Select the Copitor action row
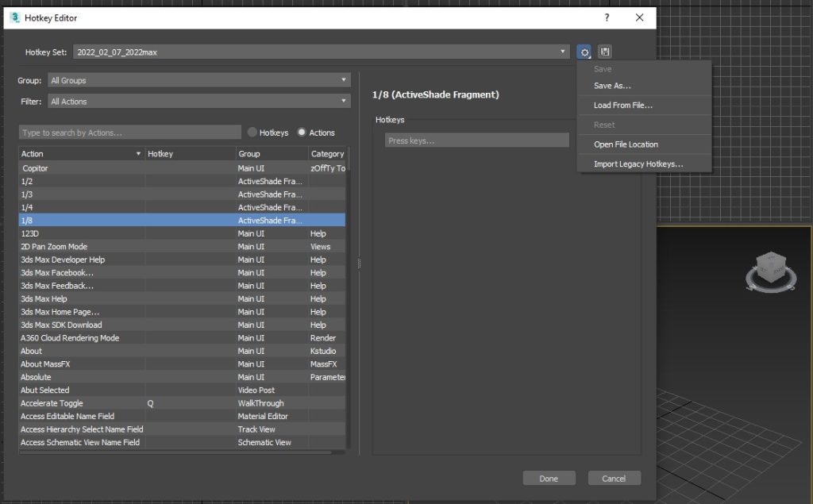 pos(182,168)
